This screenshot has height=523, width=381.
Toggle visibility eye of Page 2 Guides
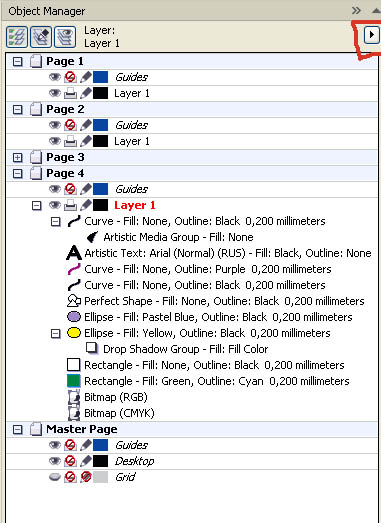pos(55,125)
